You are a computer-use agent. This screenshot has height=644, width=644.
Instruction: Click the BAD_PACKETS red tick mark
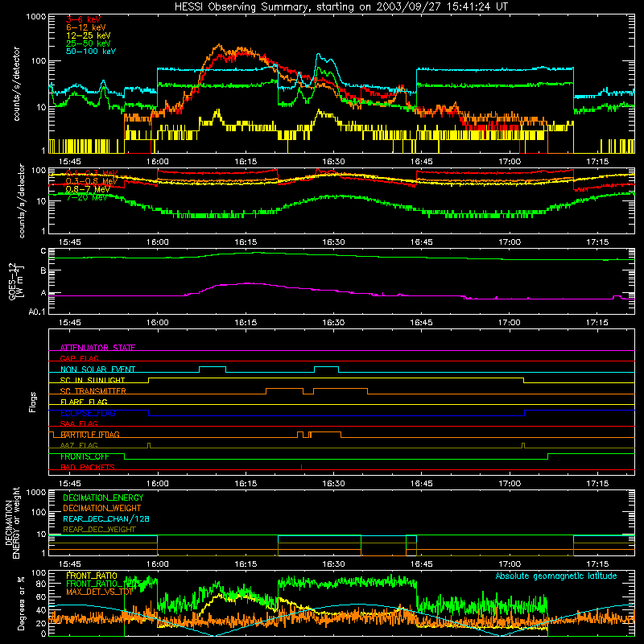[301, 467]
